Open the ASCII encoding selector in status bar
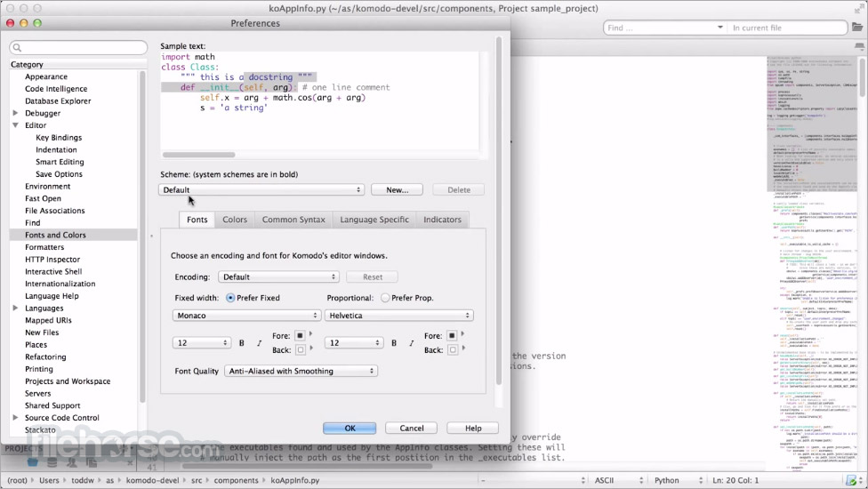The height and width of the screenshot is (489, 868). (x=618, y=480)
